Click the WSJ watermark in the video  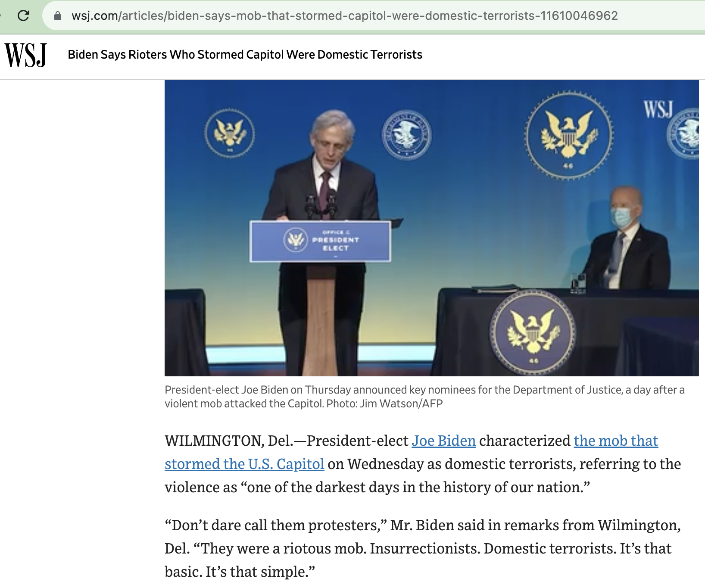click(658, 109)
